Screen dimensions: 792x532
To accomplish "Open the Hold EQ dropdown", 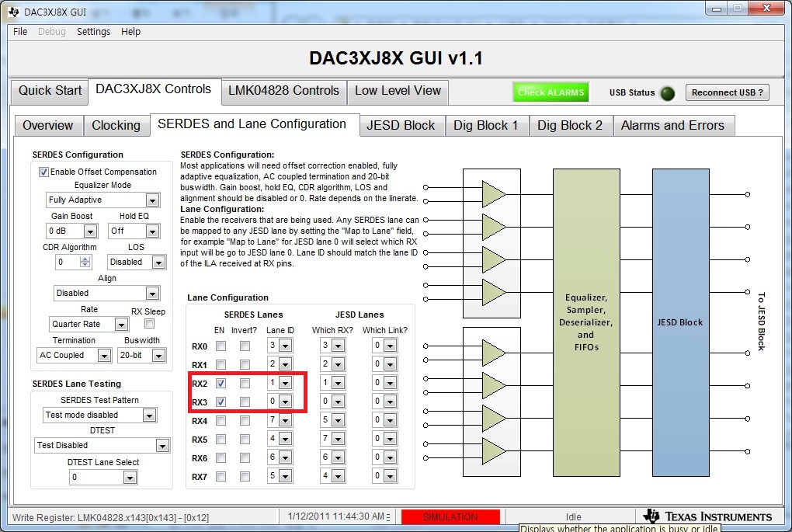I will pyautogui.click(x=152, y=231).
